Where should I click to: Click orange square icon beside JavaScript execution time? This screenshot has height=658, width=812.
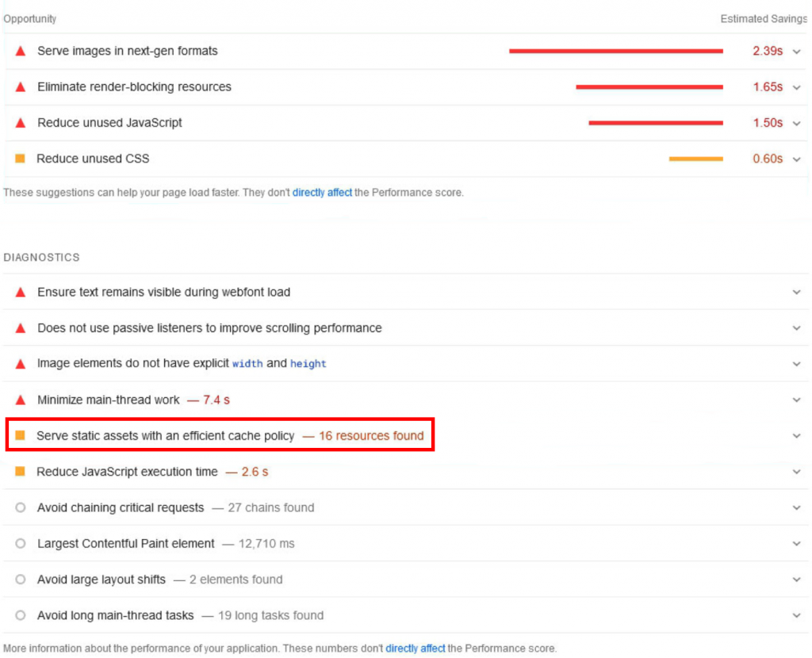pyautogui.click(x=21, y=472)
